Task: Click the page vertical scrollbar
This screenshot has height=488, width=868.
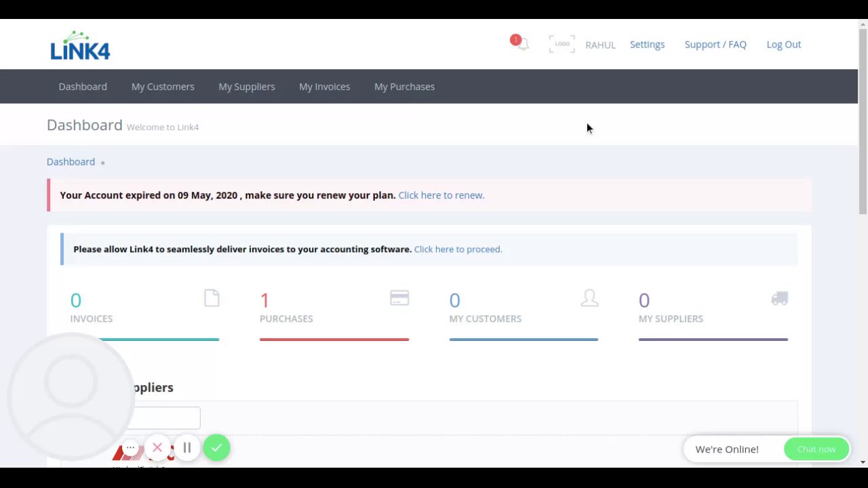Action: tap(863, 122)
